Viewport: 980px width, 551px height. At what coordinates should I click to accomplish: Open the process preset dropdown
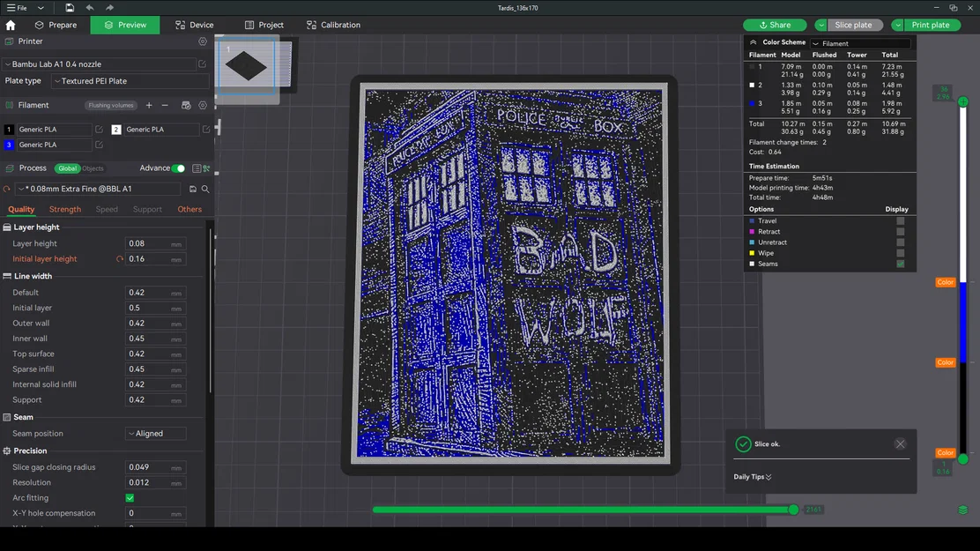click(98, 189)
